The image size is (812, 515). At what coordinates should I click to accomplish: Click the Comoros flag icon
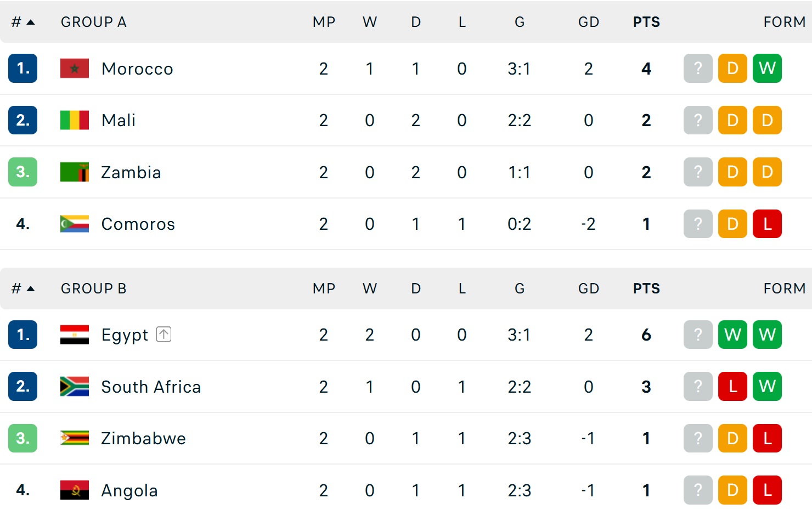(75, 224)
